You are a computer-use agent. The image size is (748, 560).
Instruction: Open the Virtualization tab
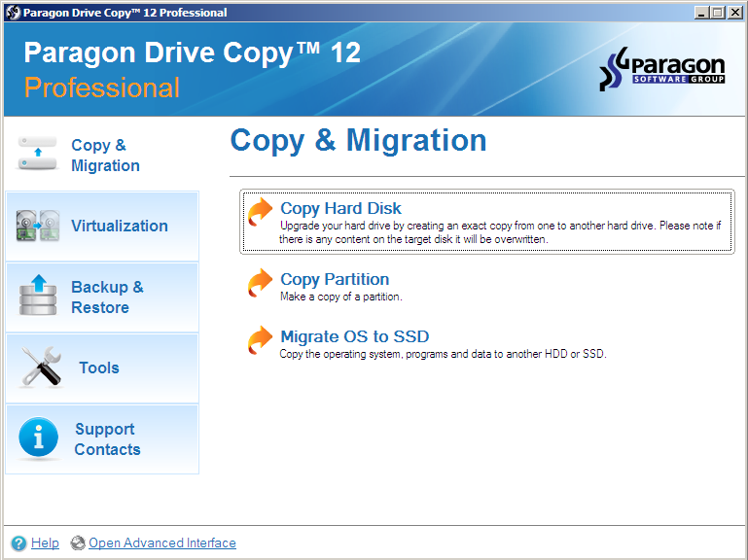click(119, 226)
